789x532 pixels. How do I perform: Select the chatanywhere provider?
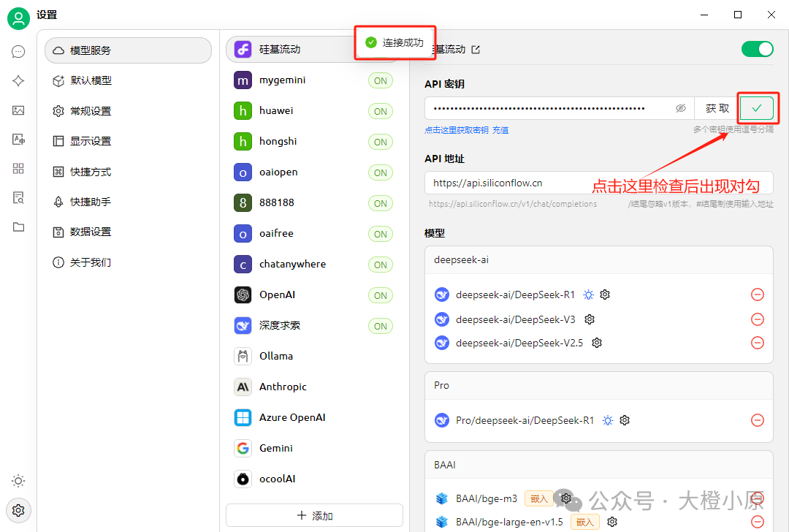(x=314, y=265)
